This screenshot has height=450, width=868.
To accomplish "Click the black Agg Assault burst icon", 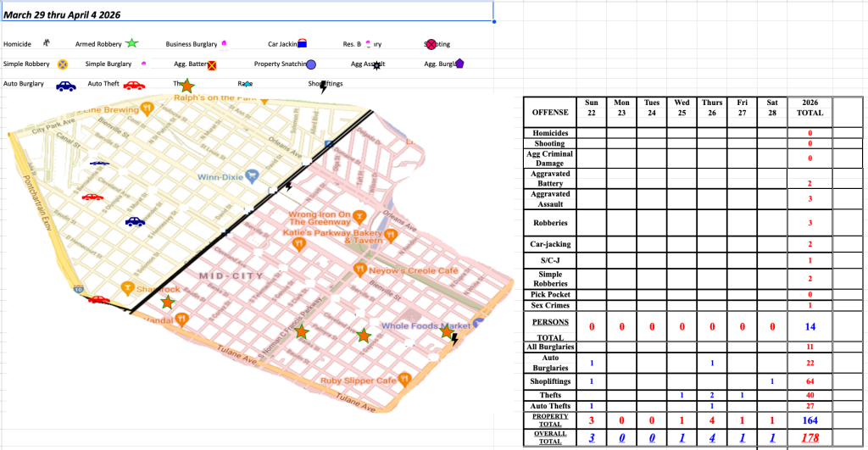I will (377, 64).
